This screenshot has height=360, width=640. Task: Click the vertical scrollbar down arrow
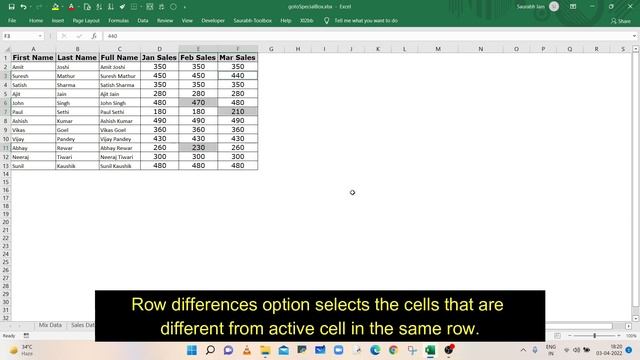pyautogui.click(x=636, y=318)
